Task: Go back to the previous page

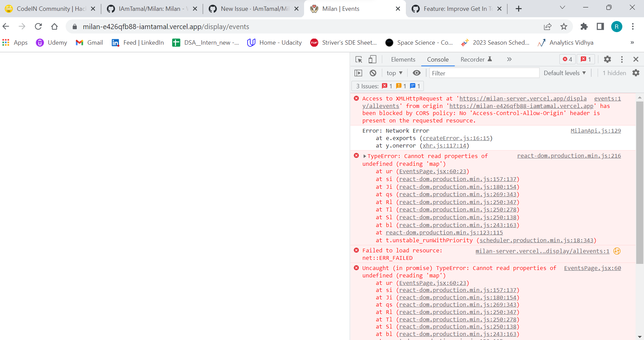Action: click(x=6, y=26)
